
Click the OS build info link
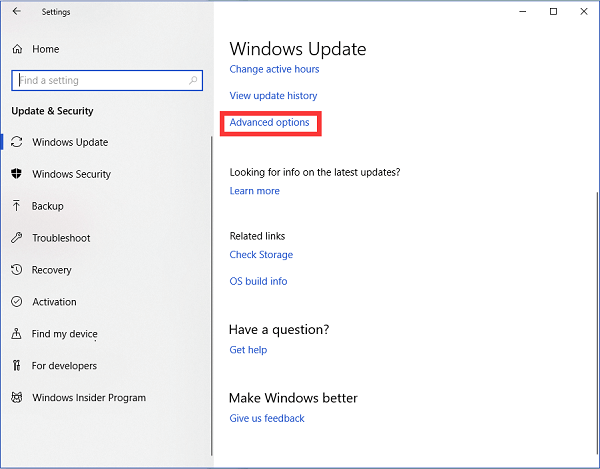(x=258, y=281)
